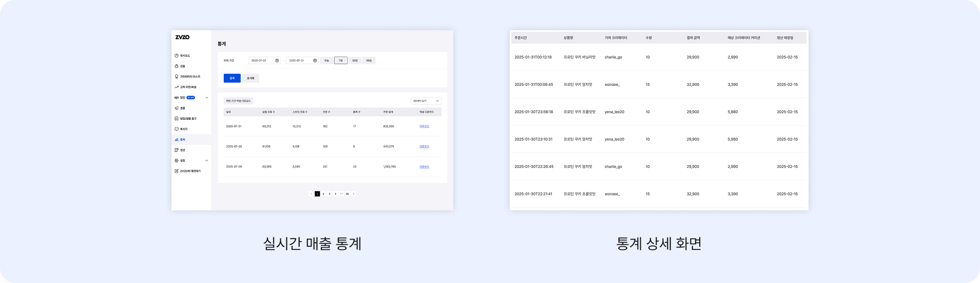Open the 크리에이터 리스트 menu icon
This screenshot has height=283, width=980.
[177, 77]
